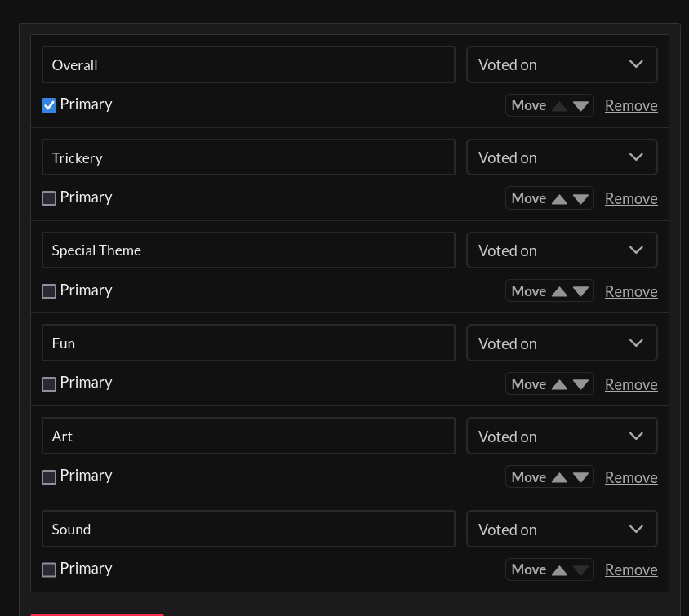Enable Primary checkbox for Sound
The image size is (689, 616).
[x=49, y=569]
